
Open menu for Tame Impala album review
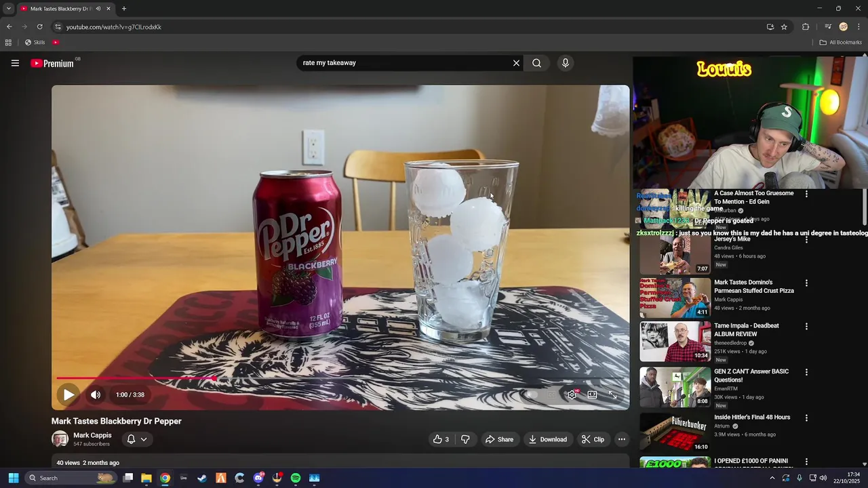[806, 327]
